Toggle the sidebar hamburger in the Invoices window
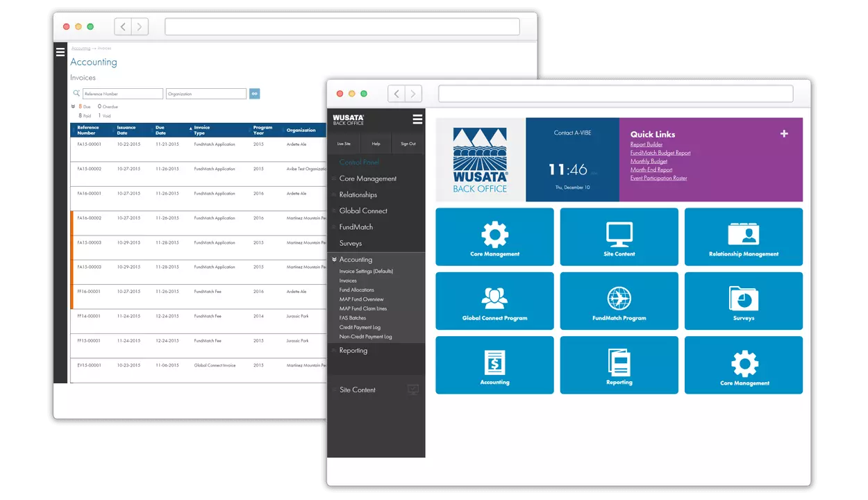Image resolution: width=868 pixels, height=500 pixels. [x=60, y=52]
